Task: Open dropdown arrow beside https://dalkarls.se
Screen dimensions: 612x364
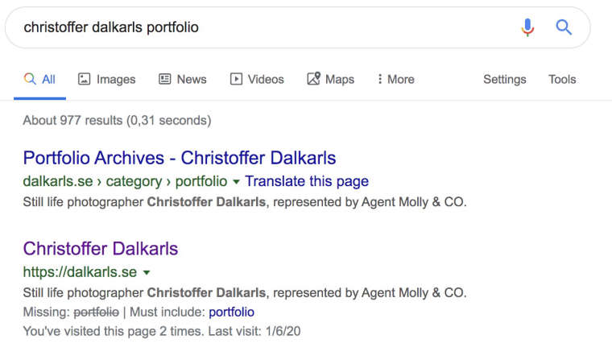Action: 147,272
